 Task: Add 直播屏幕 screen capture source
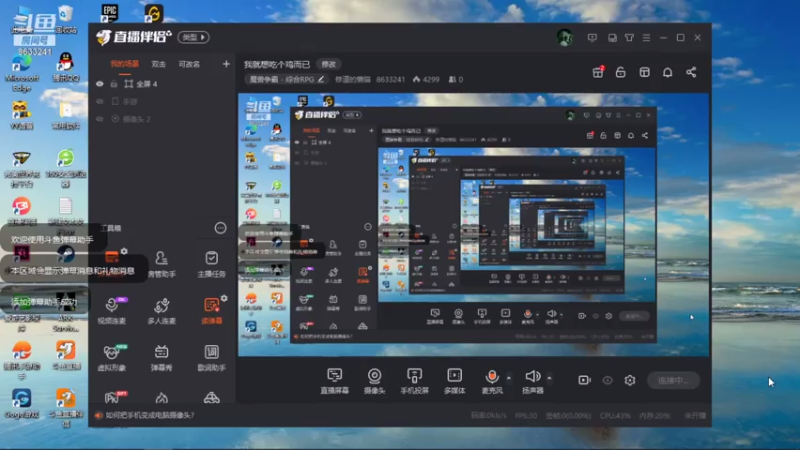pyautogui.click(x=335, y=381)
